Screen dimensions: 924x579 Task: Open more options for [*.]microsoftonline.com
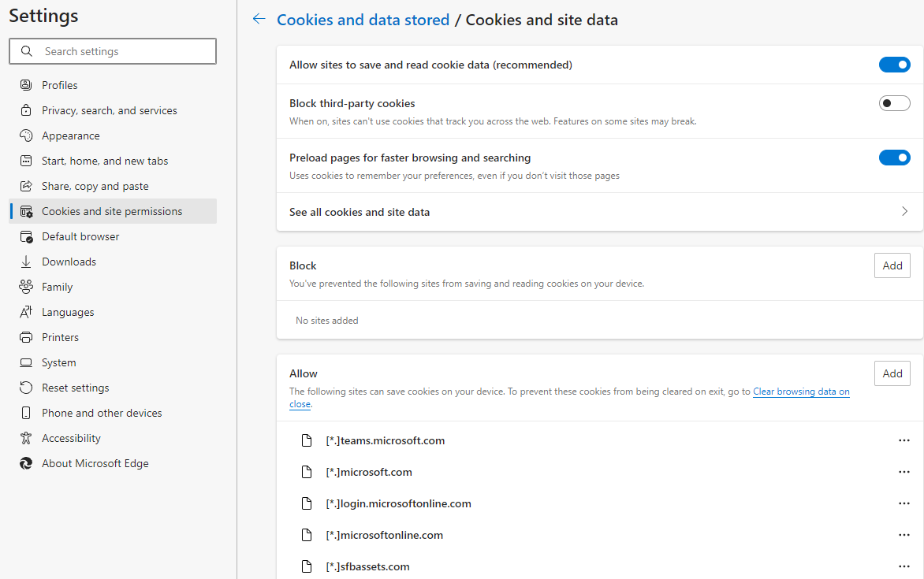tap(904, 535)
